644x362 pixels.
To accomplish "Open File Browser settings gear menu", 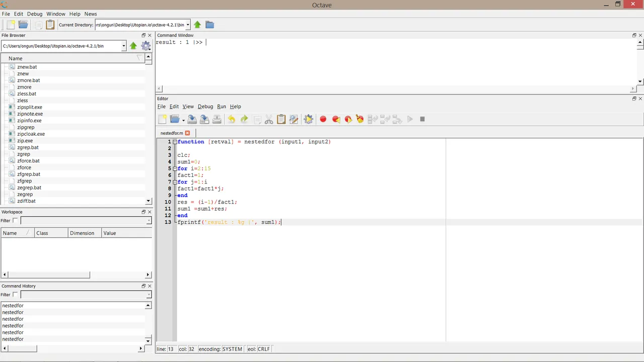I will [x=146, y=46].
